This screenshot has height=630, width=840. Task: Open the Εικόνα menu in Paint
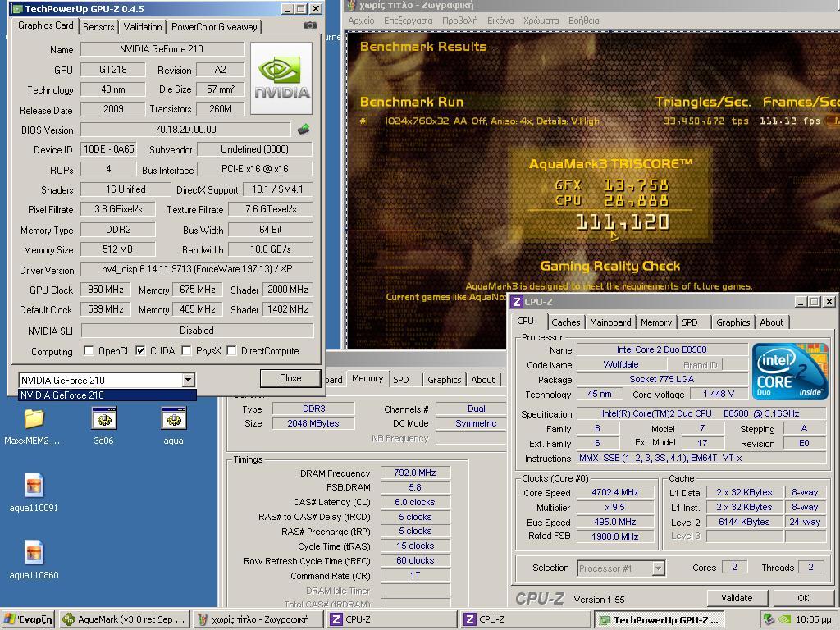(x=500, y=21)
